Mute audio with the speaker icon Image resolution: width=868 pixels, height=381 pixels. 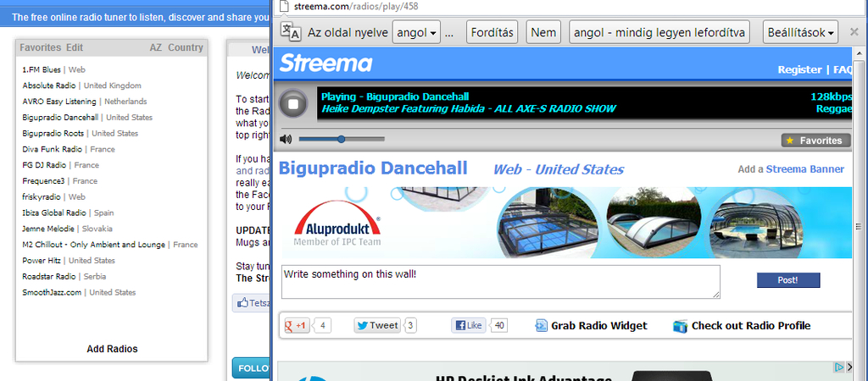pyautogui.click(x=286, y=140)
